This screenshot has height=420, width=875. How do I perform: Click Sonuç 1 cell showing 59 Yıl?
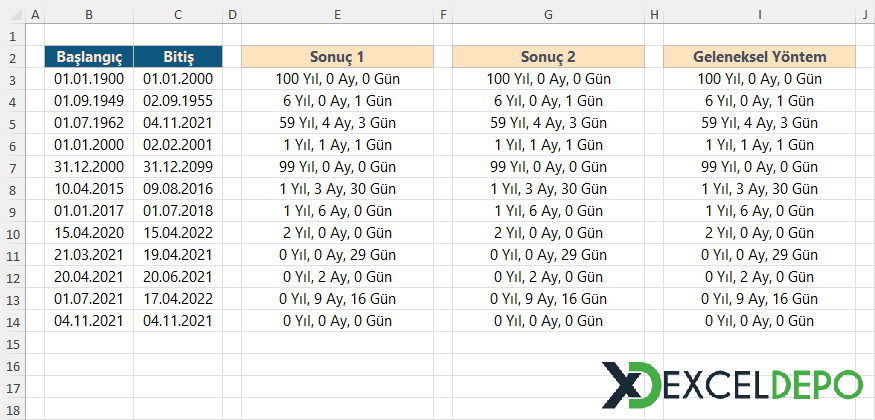337,122
